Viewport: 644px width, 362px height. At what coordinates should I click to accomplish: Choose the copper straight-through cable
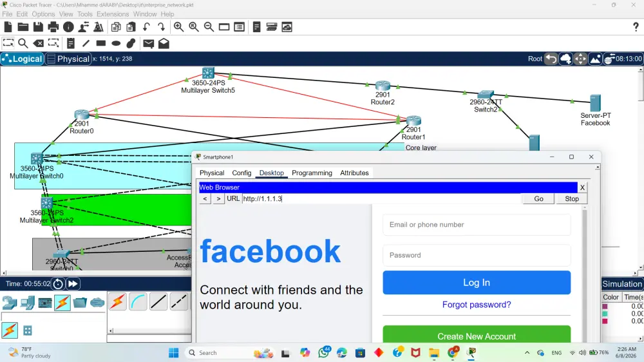pos(158,302)
